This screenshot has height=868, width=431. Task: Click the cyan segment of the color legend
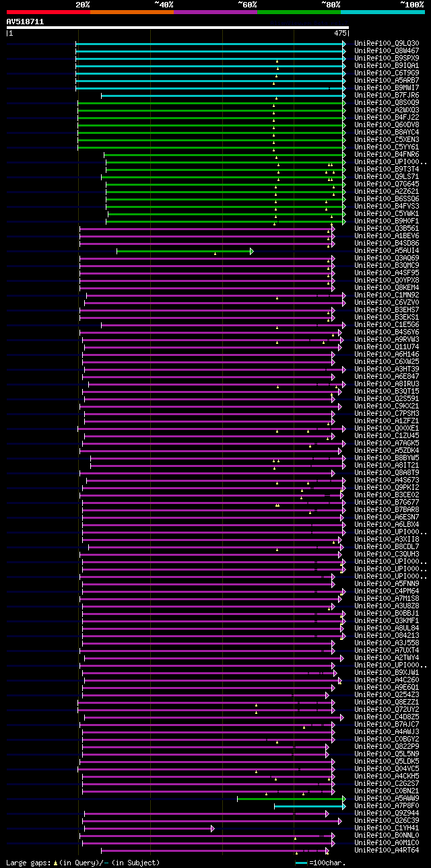coord(383,11)
